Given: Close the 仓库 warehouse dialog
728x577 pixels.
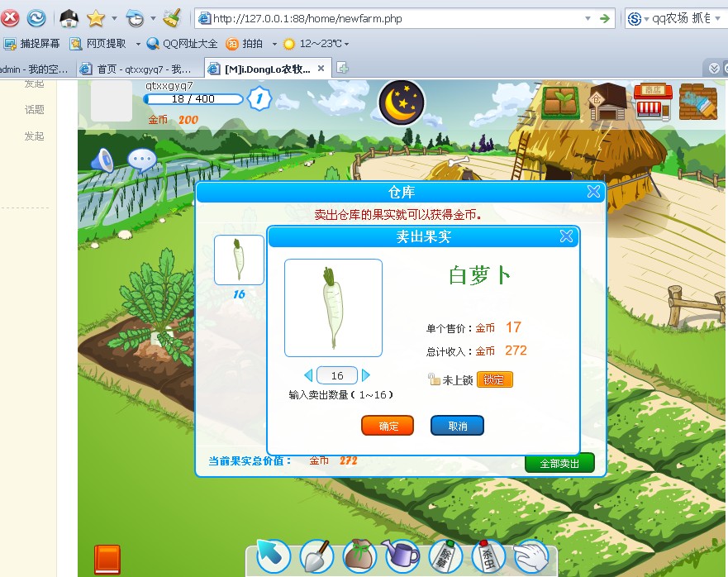Looking at the screenshot, I should pos(593,192).
